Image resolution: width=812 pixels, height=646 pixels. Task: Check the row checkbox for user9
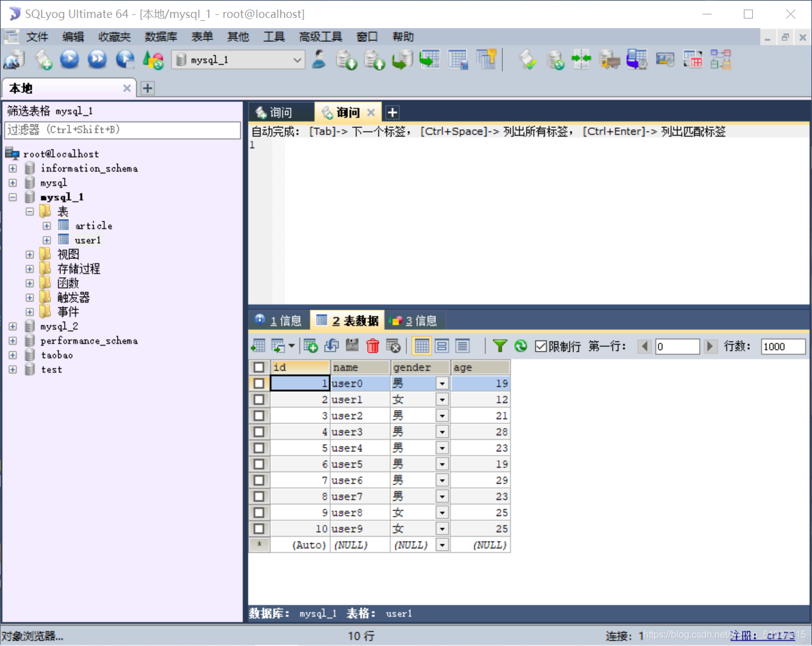pos(259,529)
